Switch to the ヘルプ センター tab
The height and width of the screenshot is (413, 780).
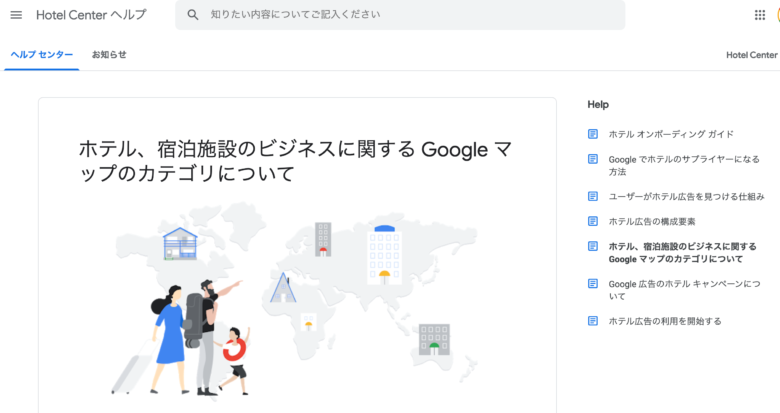click(42, 55)
